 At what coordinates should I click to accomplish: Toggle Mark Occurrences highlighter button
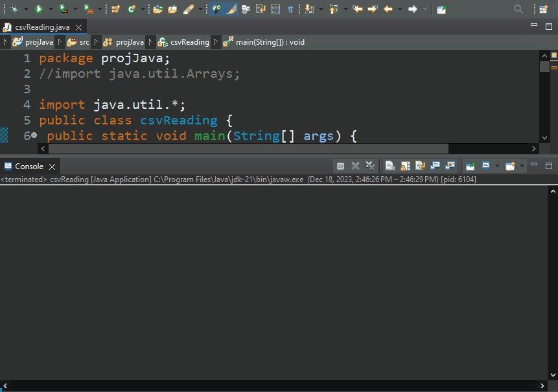tap(231, 9)
